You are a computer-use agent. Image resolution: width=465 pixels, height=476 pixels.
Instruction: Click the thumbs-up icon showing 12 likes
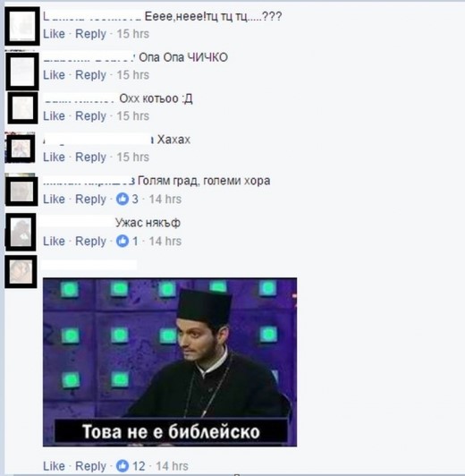tap(123, 465)
